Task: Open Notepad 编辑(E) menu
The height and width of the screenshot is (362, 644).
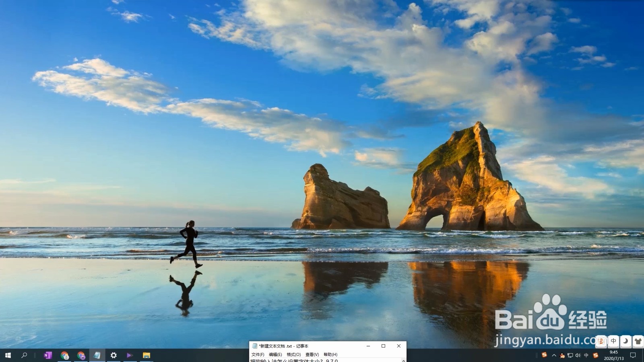Action: (275, 354)
